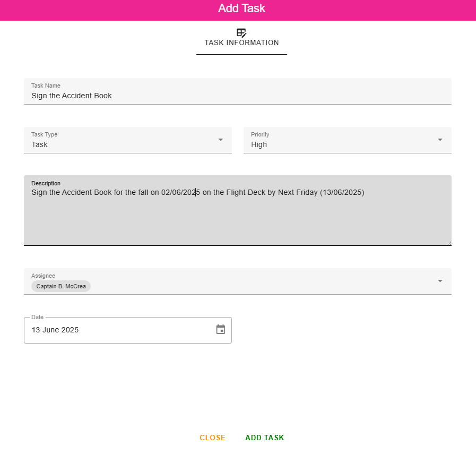Screen dimensions: 476x454
Task: Click 'Sign the Accident Book' task name text
Action: click(72, 96)
